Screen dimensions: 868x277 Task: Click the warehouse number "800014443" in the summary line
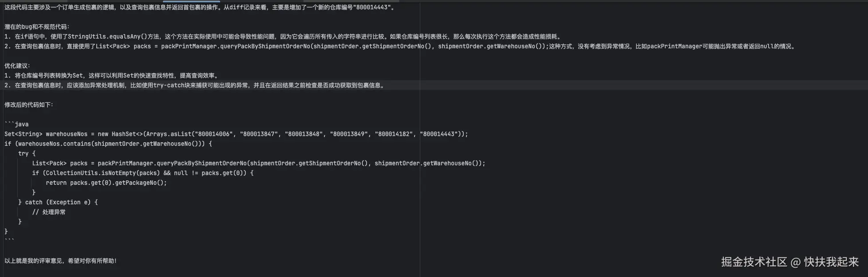[x=372, y=8]
